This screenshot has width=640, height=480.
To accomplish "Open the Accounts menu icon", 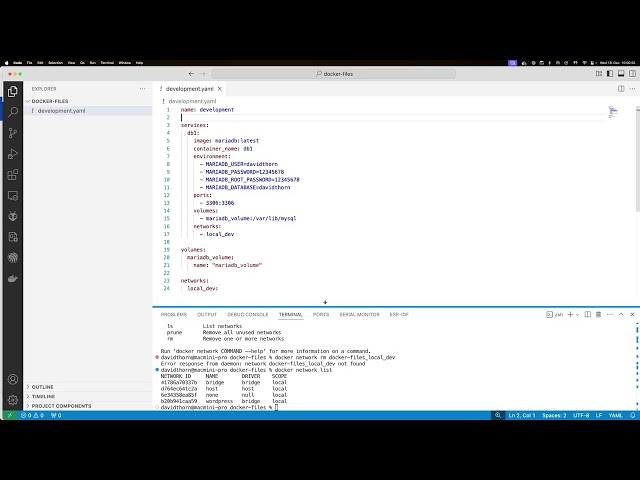I will (13, 379).
